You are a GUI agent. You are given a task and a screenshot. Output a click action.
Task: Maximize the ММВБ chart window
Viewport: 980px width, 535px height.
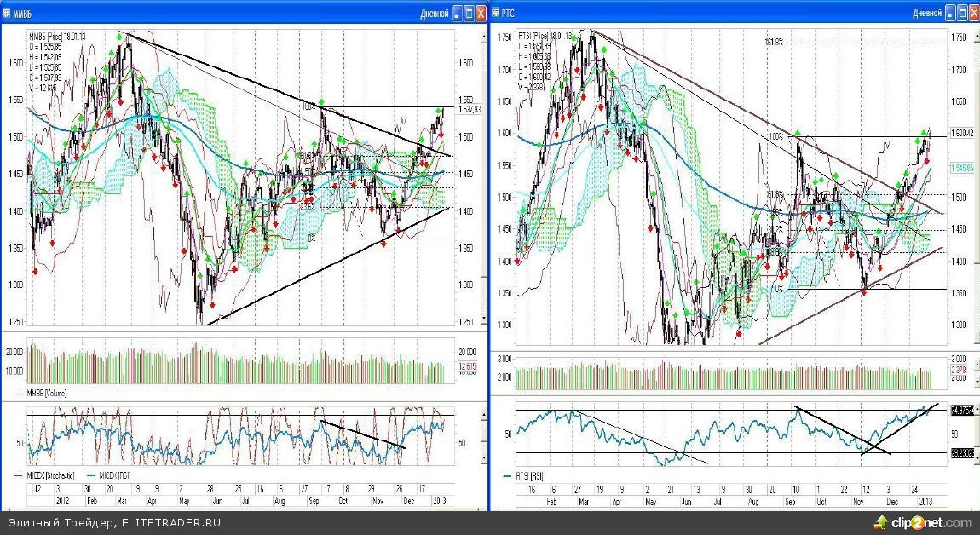(x=470, y=13)
